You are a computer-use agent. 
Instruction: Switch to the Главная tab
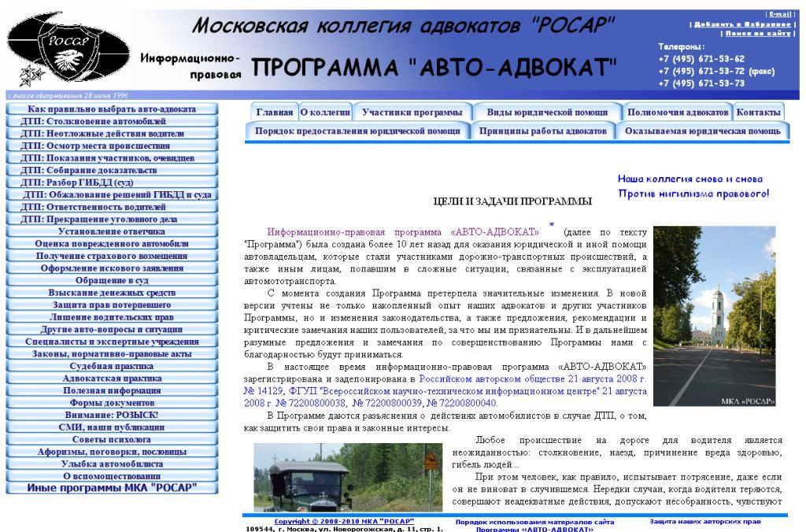275,112
